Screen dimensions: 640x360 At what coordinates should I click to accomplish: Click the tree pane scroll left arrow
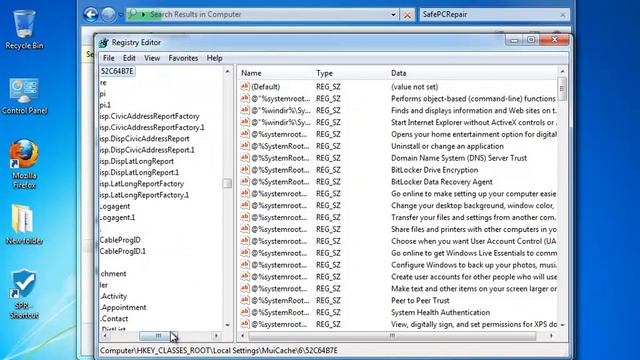tap(105, 336)
